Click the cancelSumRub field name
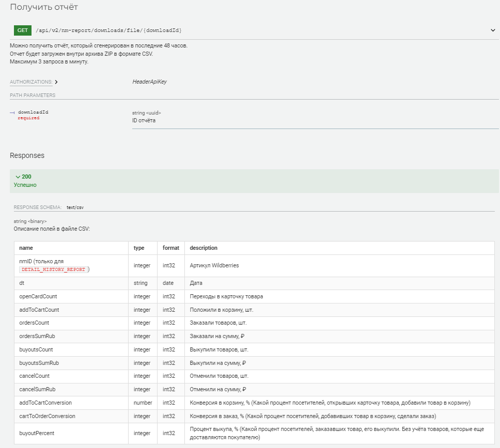The height and width of the screenshot is (448, 500). 37,389
